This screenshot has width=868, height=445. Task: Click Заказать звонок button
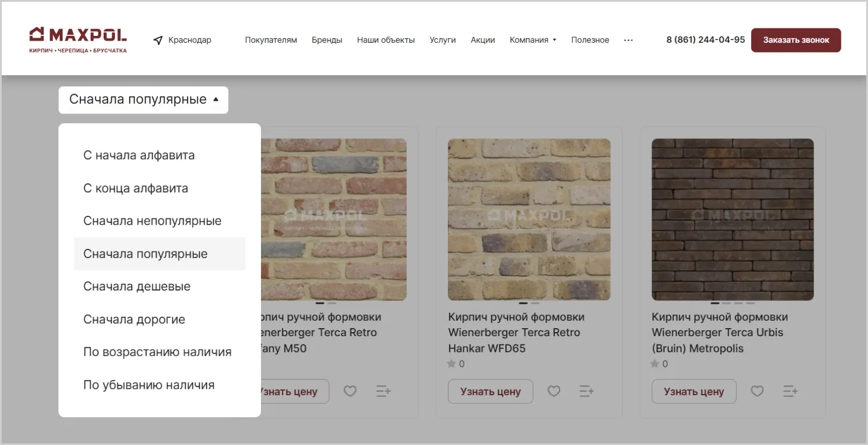click(796, 41)
